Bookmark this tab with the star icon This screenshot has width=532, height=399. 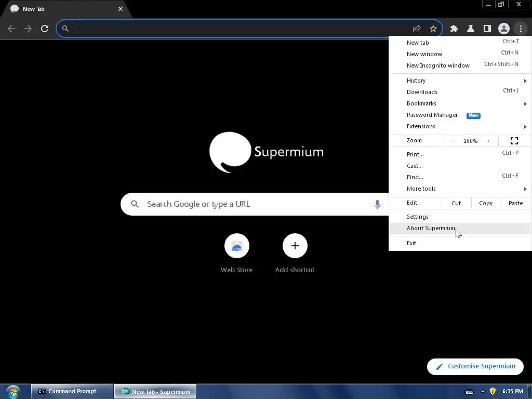tap(433, 29)
